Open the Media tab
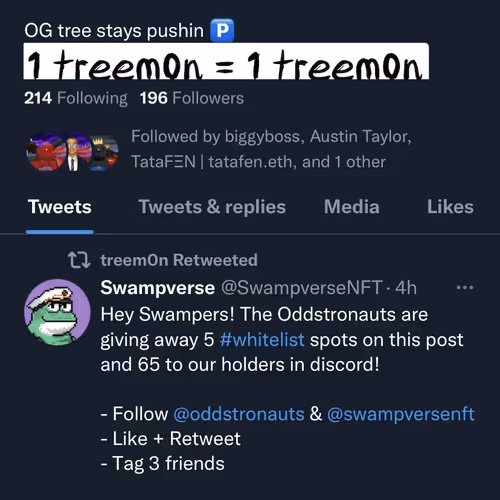500x500 pixels. pos(352,207)
